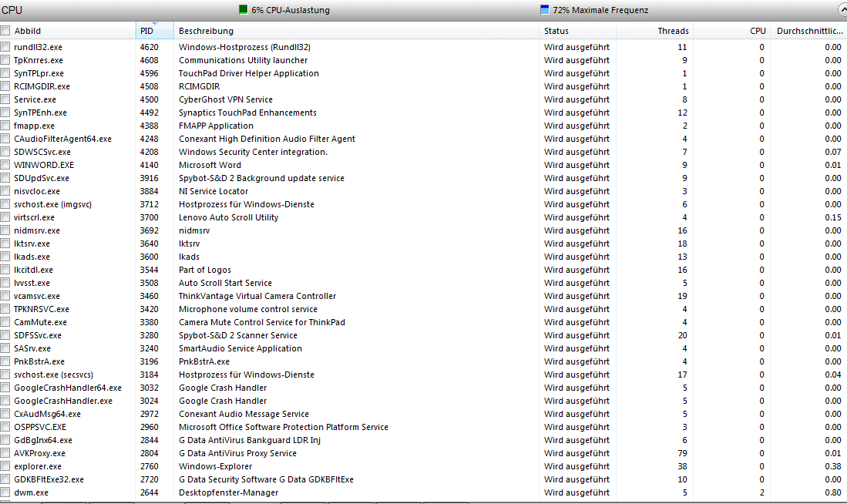Select the fmapp.exe process name
Screen dimensions: 847x504
click(x=34, y=126)
